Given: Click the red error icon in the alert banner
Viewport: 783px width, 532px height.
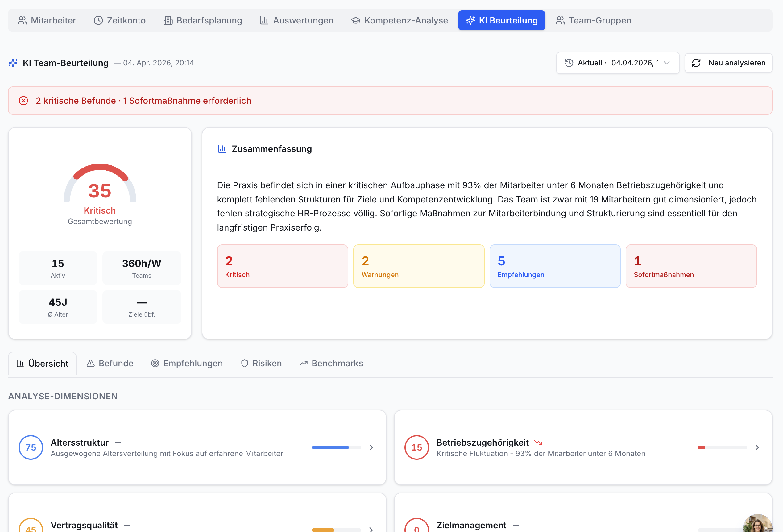Looking at the screenshot, I should 23,101.
